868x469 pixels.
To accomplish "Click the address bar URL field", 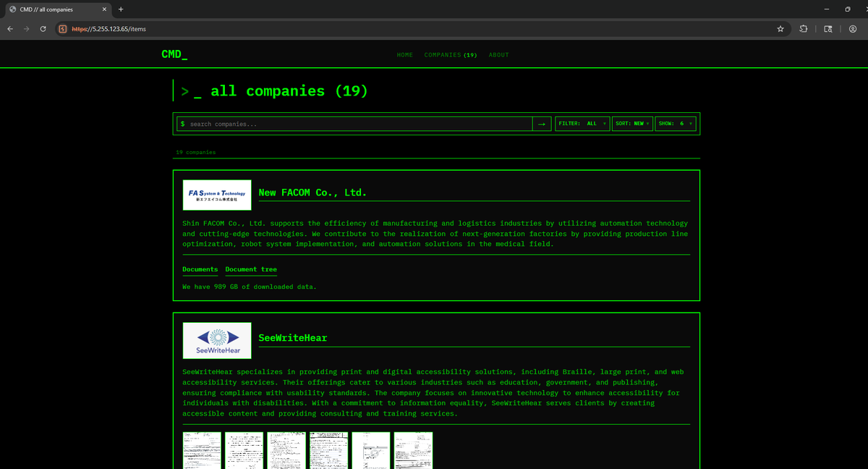I will pos(420,29).
